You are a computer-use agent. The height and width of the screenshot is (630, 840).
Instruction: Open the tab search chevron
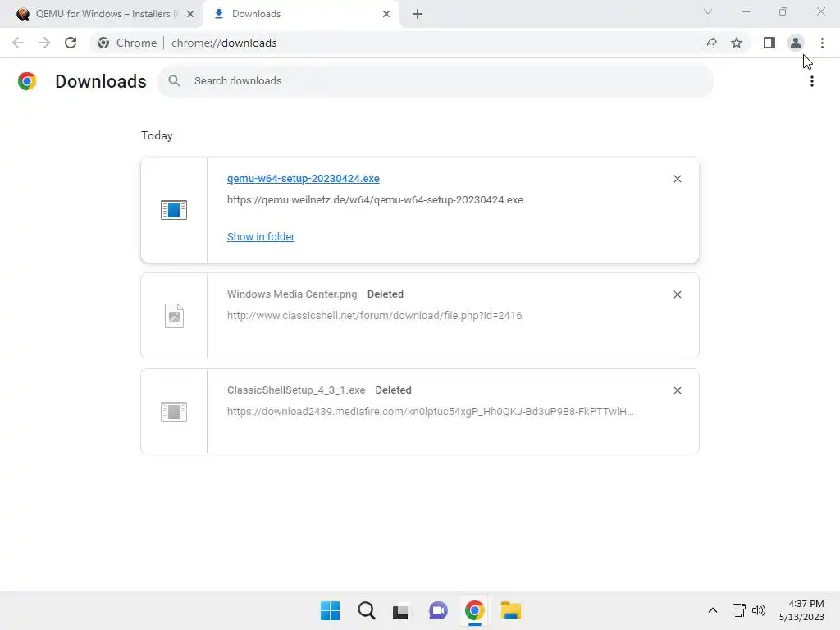(708, 11)
